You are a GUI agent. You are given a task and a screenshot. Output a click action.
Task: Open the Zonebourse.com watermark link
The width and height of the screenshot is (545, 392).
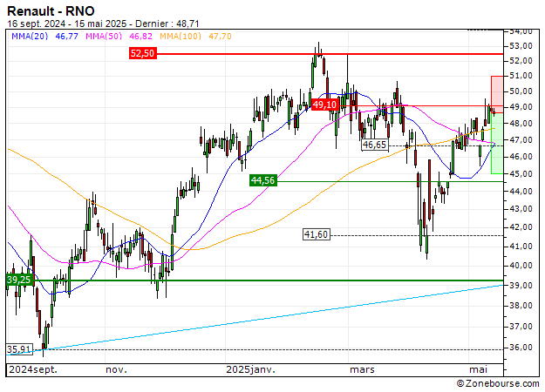501,382
